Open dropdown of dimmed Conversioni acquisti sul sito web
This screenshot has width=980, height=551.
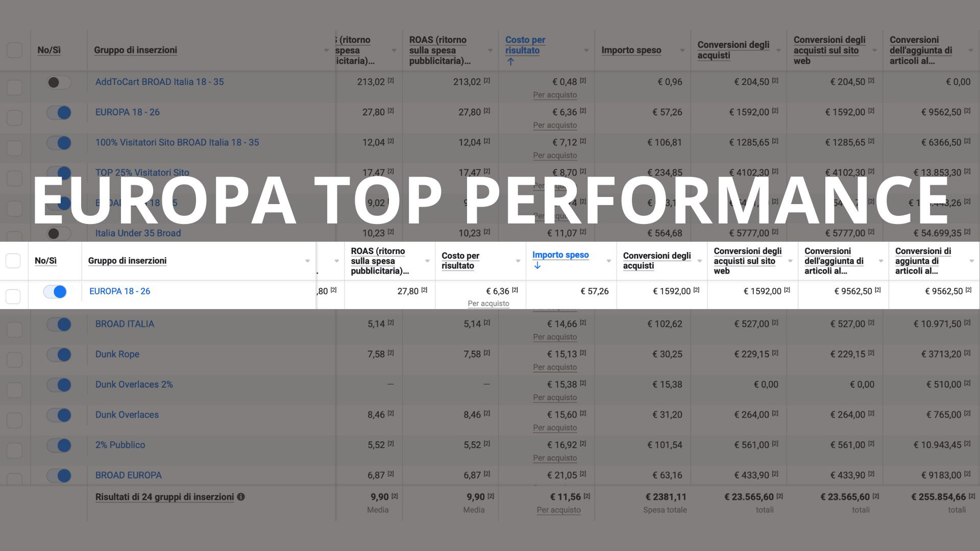(x=874, y=50)
